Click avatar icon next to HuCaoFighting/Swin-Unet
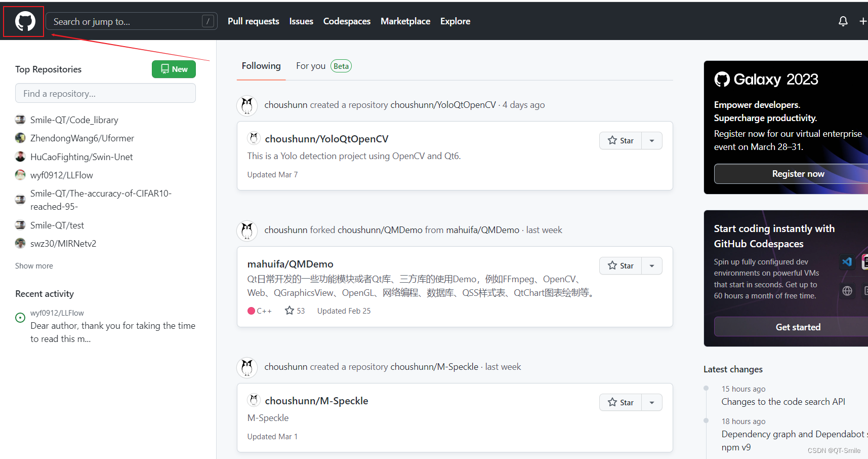Screen dimensions: 868x459 click(x=20, y=157)
